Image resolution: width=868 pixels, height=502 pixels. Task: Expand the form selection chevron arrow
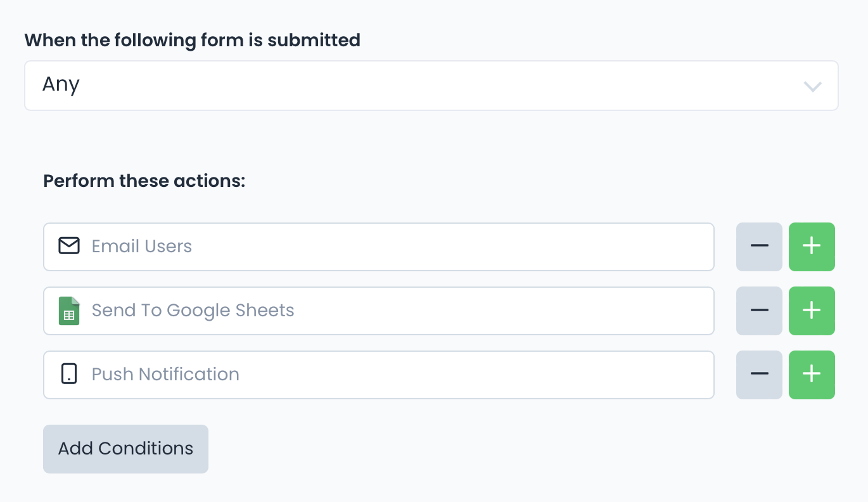[x=813, y=87]
